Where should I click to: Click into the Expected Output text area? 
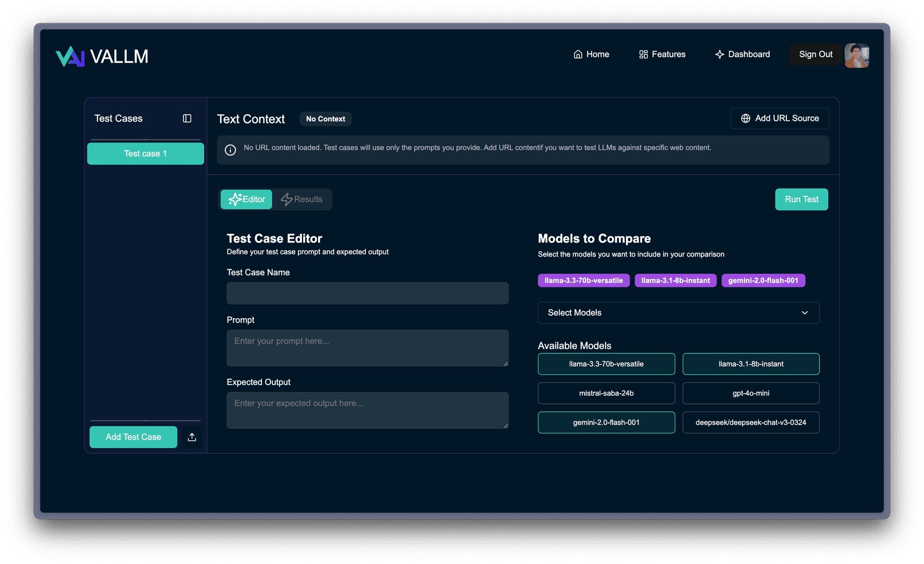click(x=367, y=410)
